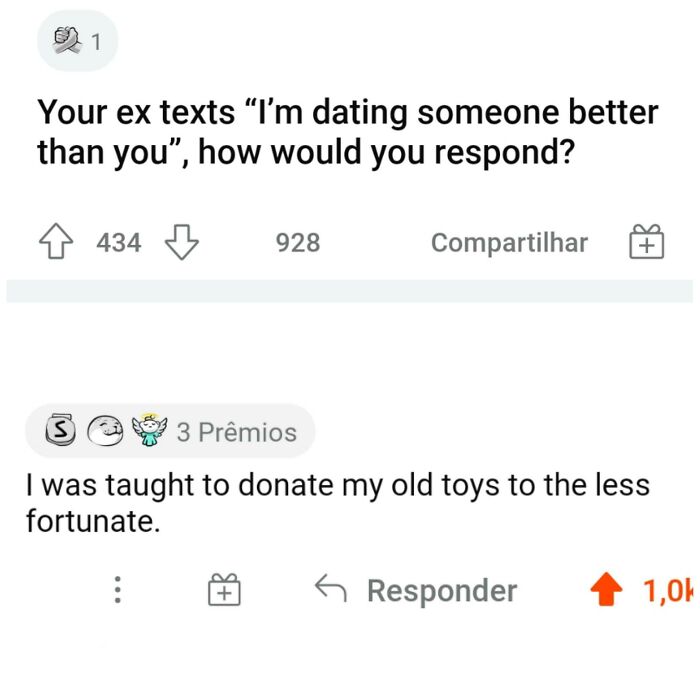700x700 pixels.
Task: Click the angel award badge on the comment
Action: tap(149, 432)
